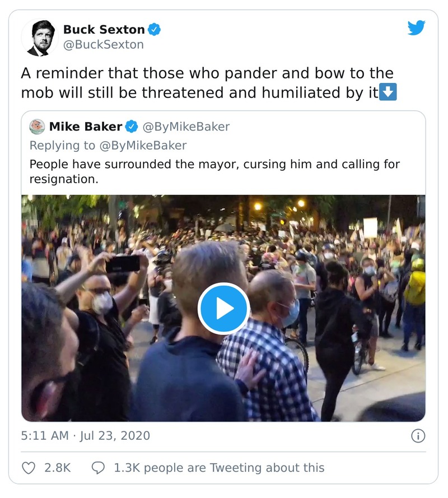
Task: Click Buck Sexton's blue verified badge
Action: coord(154,30)
